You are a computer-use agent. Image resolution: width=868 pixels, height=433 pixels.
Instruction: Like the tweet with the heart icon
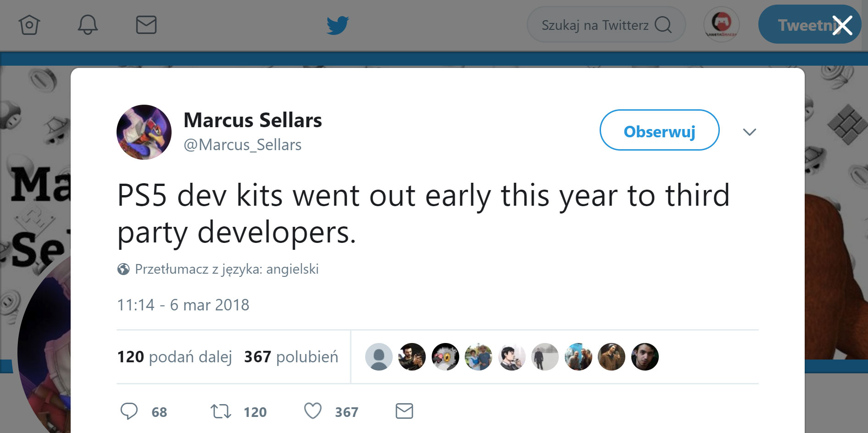coord(313,411)
